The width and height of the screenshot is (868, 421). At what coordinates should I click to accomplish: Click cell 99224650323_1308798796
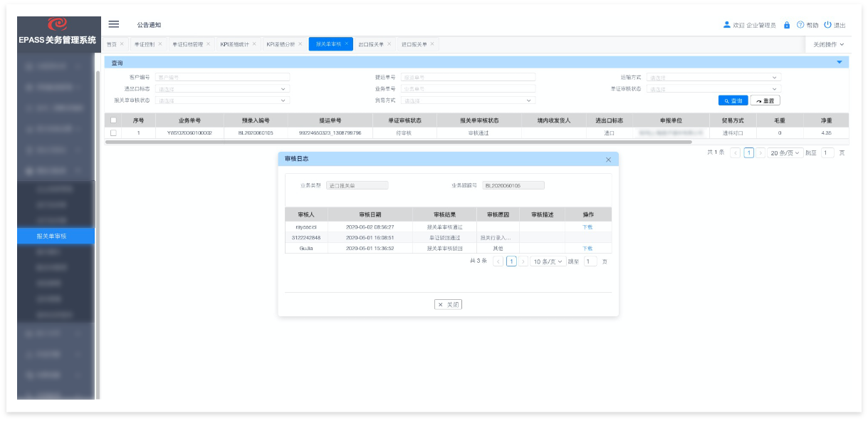point(330,132)
